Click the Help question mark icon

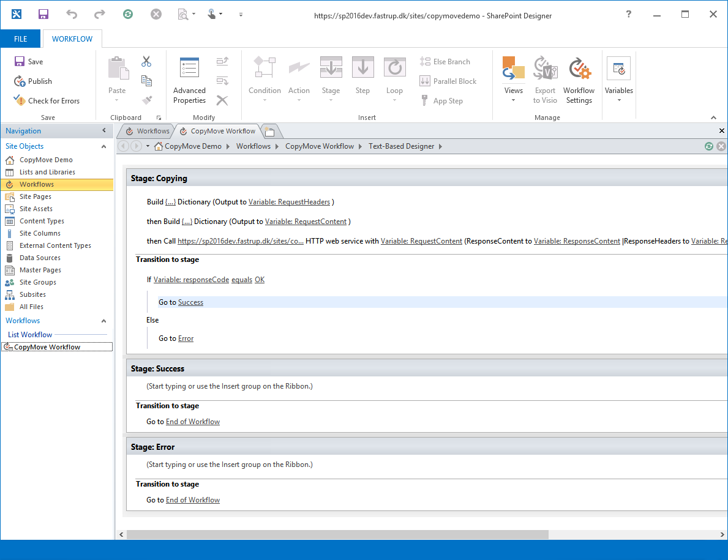(628, 15)
